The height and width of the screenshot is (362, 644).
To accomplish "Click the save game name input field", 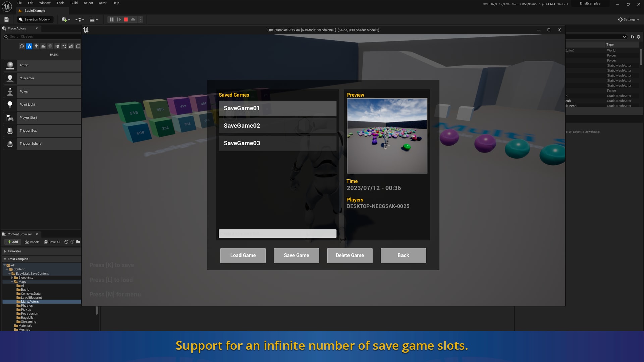I will click(x=278, y=233).
